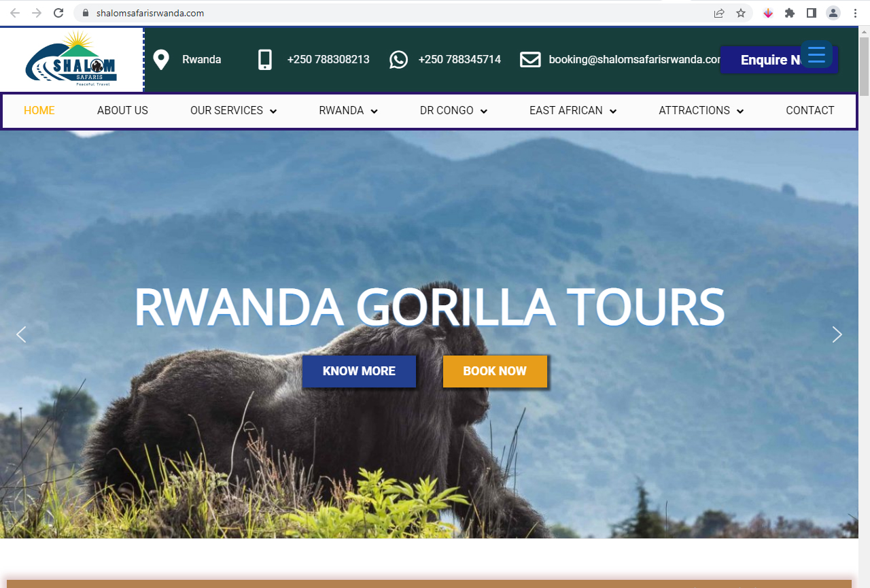Open the ABOUT US page
870x588 pixels.
(x=122, y=111)
